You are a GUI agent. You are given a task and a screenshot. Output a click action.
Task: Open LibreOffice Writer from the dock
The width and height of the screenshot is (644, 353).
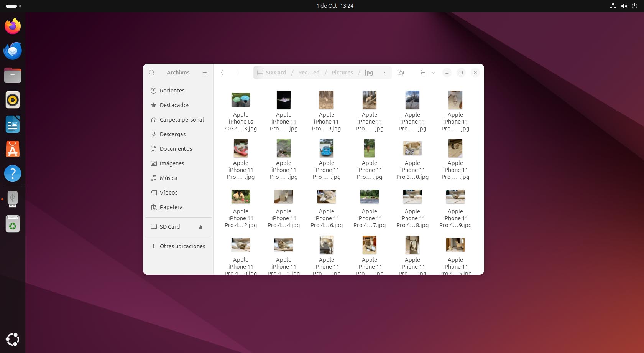(13, 124)
